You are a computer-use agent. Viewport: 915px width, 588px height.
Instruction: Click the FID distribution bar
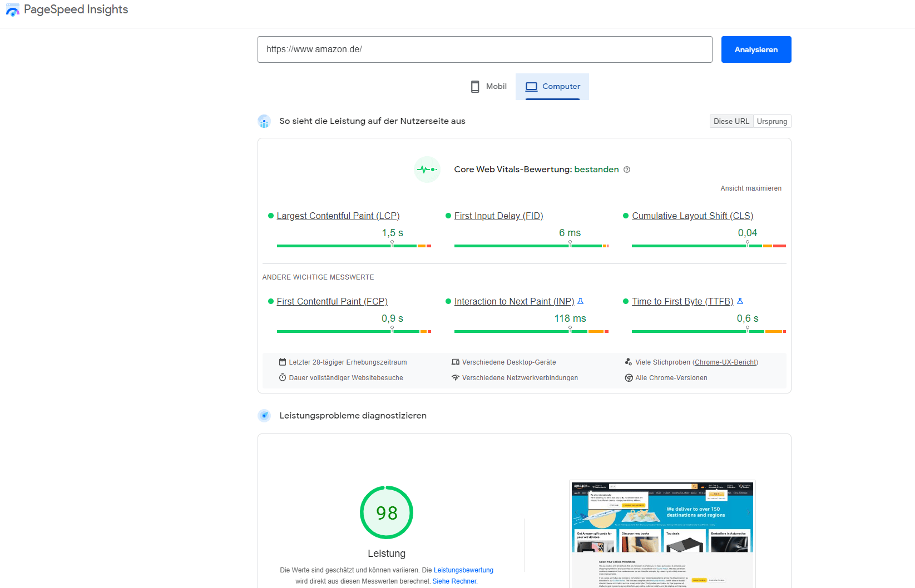tap(531, 246)
